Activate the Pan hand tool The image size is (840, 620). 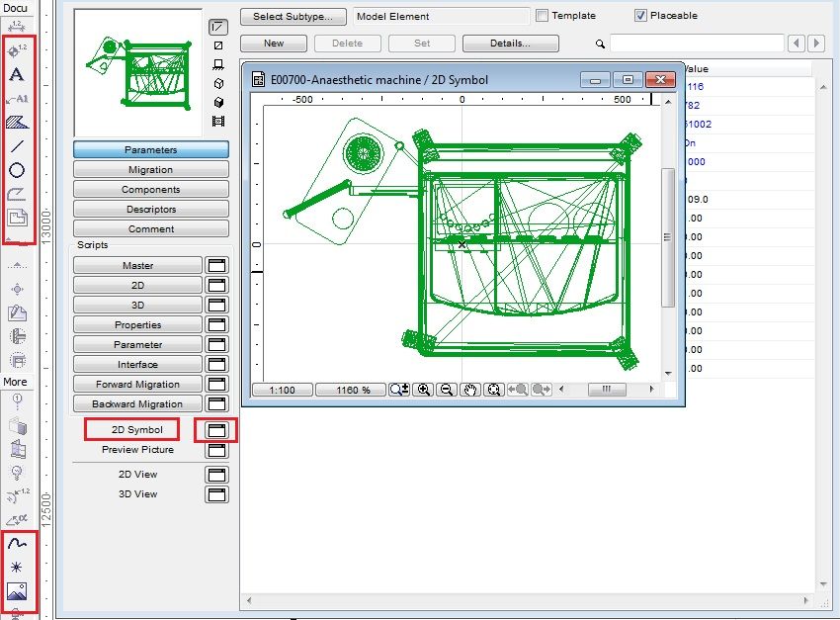coord(469,389)
